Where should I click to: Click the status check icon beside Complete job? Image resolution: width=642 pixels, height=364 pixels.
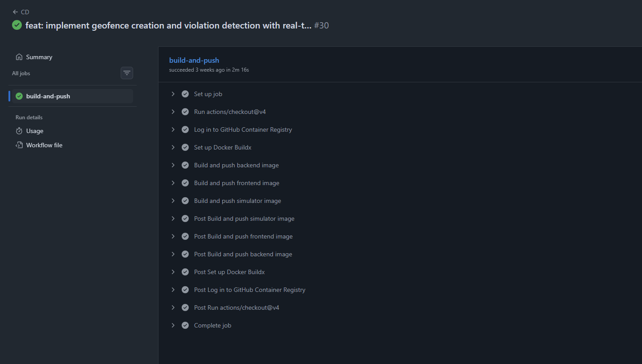tap(185, 325)
